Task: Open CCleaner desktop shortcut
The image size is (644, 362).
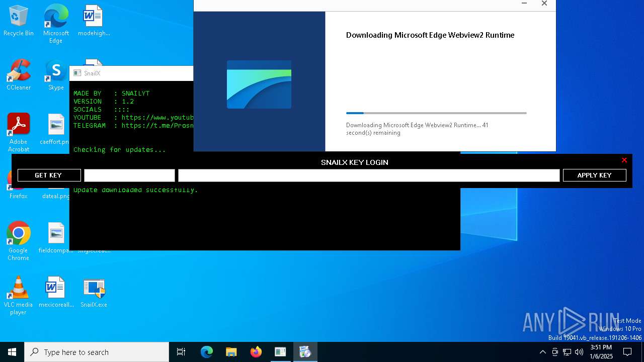Action: 19,75
